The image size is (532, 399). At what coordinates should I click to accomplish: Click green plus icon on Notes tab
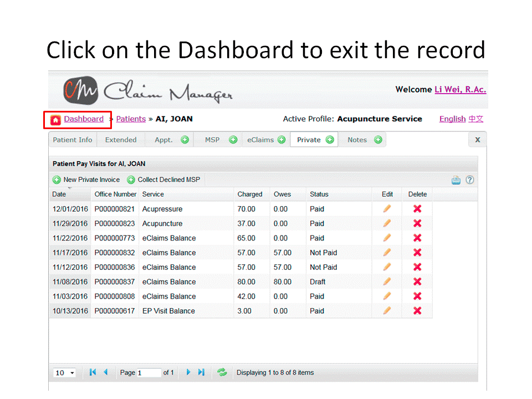(378, 140)
